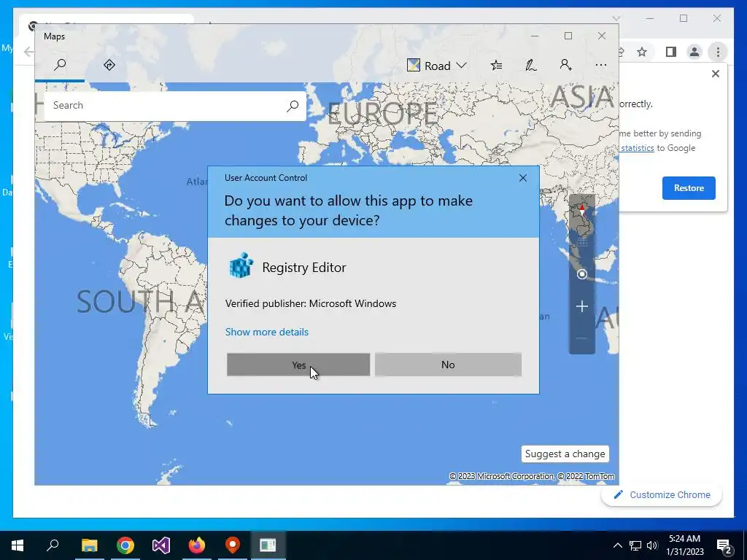Zoom in with the Maps plus button

click(581, 306)
